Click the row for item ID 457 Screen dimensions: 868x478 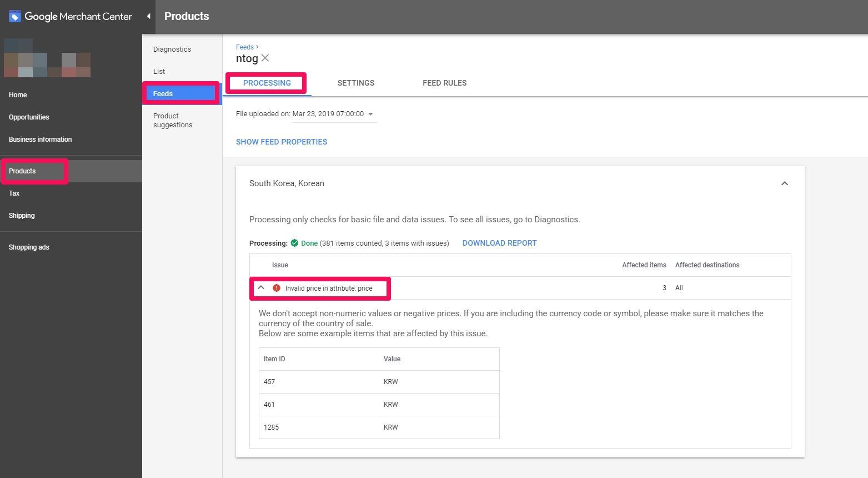379,382
